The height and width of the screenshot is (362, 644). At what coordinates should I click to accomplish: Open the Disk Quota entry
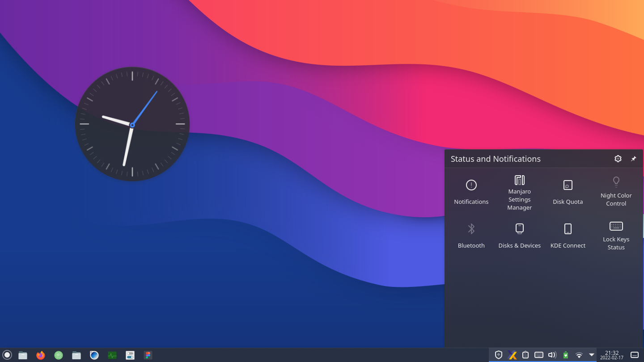(x=568, y=192)
